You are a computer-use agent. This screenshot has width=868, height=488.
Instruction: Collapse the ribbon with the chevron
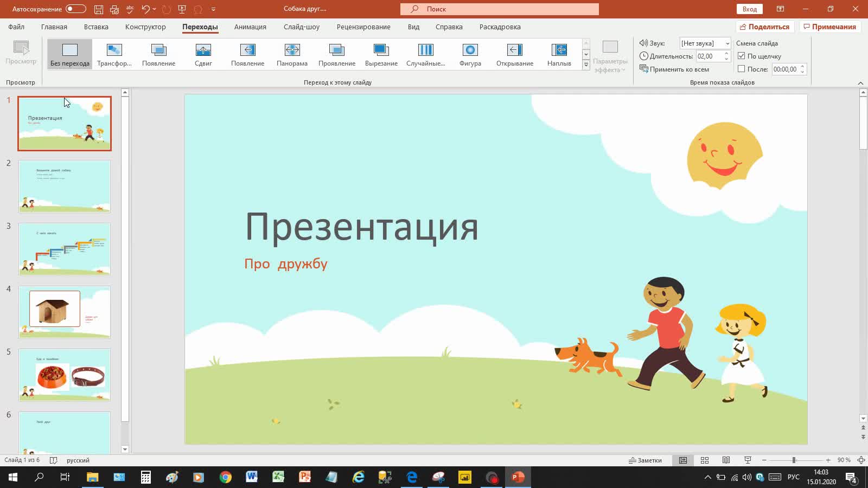point(860,83)
